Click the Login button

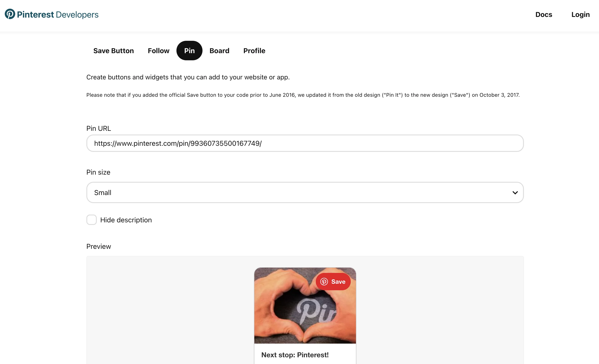pos(580,14)
